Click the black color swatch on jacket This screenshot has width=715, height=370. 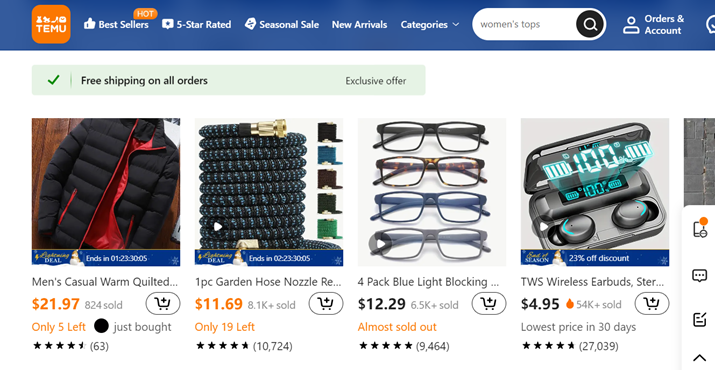(x=101, y=326)
